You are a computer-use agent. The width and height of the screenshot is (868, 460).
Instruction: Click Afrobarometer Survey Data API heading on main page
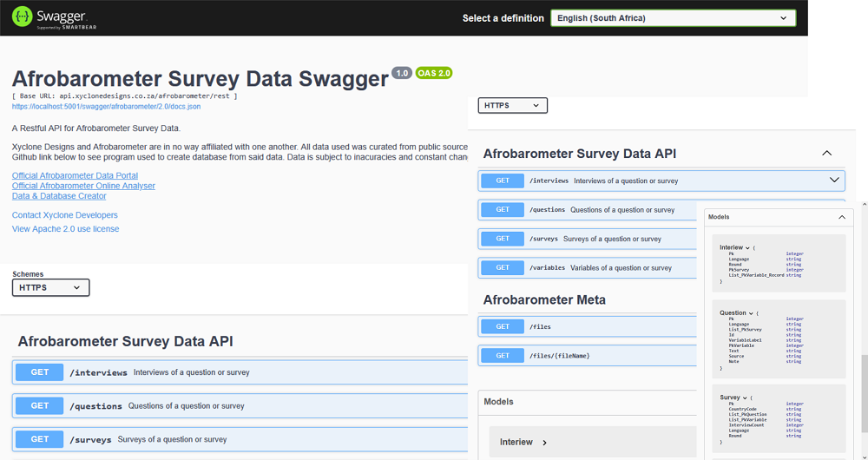(x=125, y=341)
